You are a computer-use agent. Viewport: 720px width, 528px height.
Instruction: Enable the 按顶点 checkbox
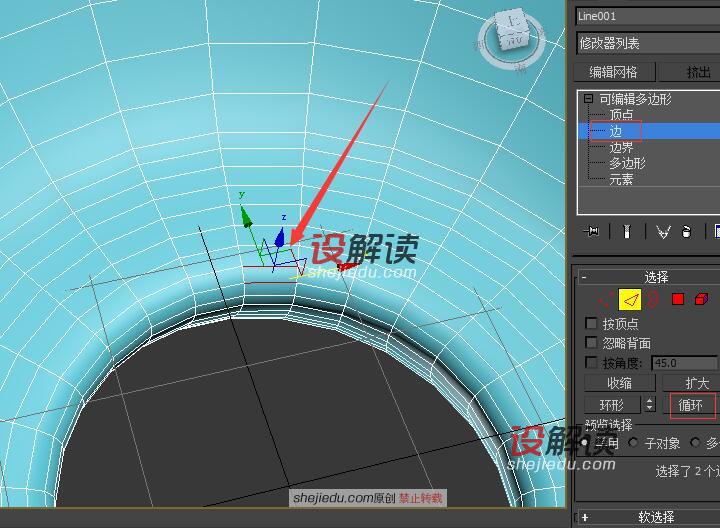pyautogui.click(x=591, y=323)
